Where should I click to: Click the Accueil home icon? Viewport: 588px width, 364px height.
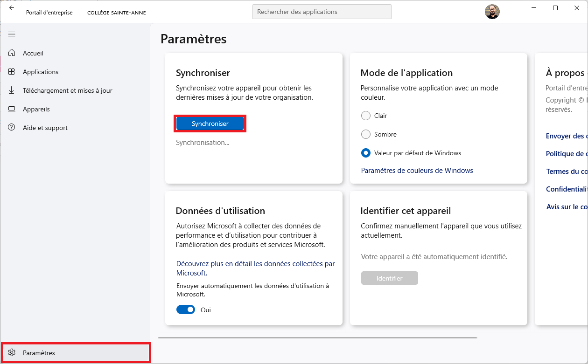pos(12,53)
